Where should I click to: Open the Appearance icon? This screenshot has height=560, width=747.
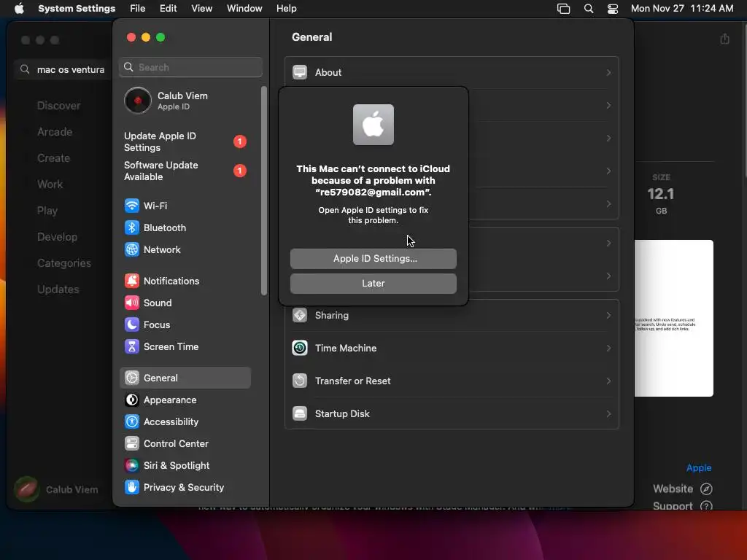pos(132,400)
